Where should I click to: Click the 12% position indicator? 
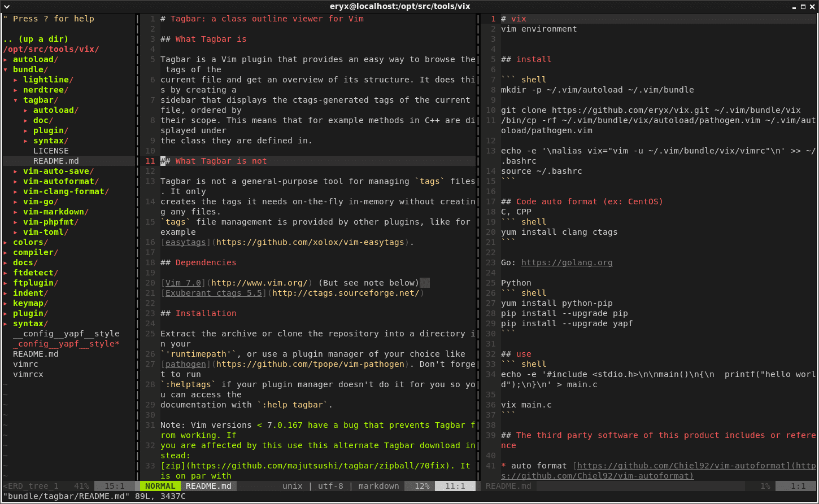(421, 486)
